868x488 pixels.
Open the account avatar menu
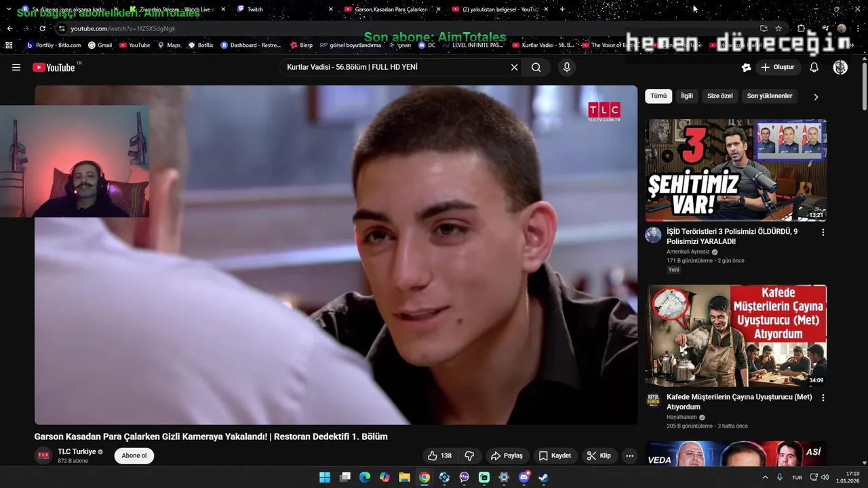(840, 67)
